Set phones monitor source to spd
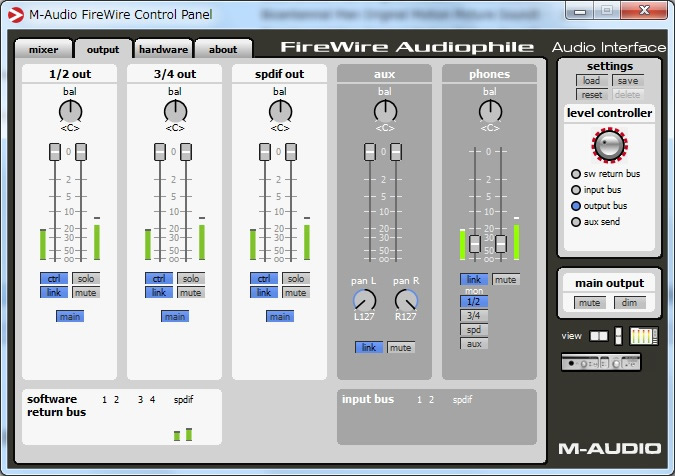675x476 pixels. tap(474, 330)
